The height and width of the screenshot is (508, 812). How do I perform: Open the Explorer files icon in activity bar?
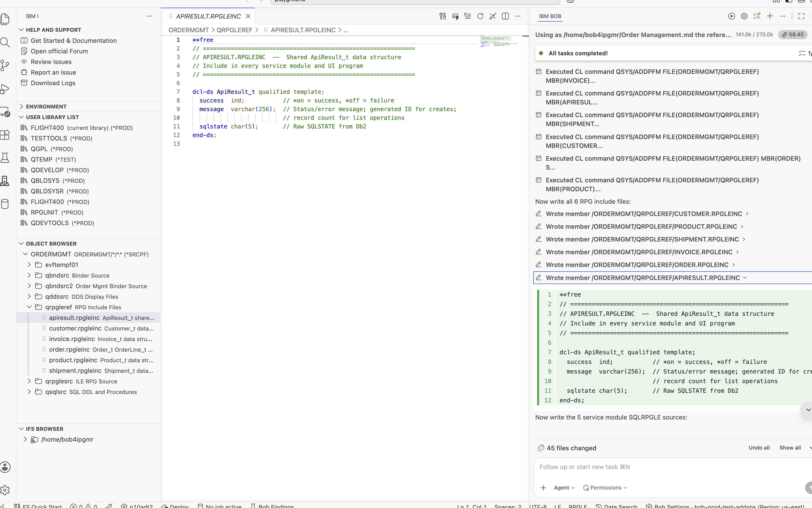click(5, 19)
